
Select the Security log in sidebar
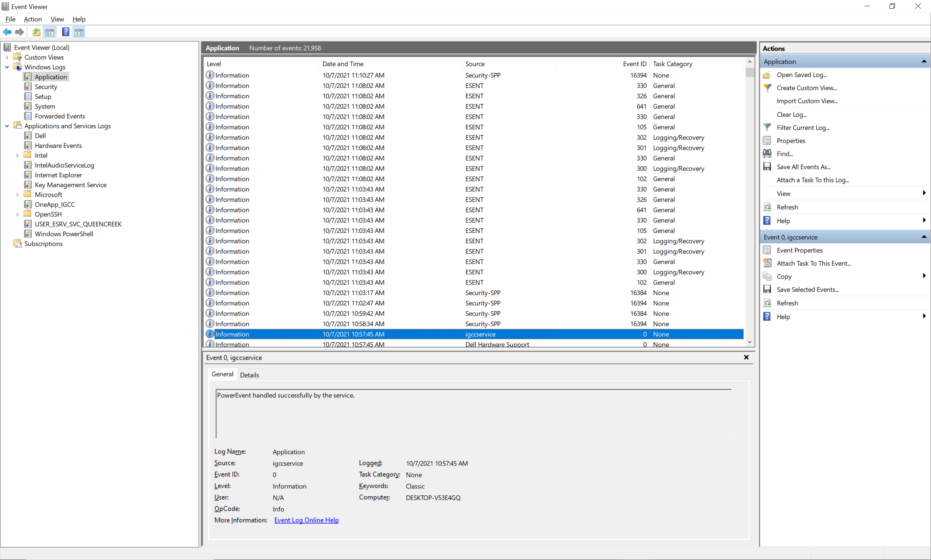click(46, 86)
